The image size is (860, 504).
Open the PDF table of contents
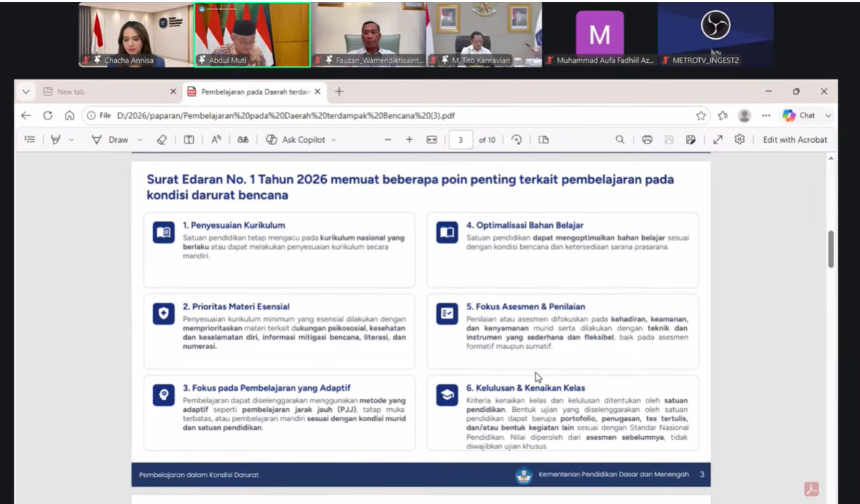point(30,140)
